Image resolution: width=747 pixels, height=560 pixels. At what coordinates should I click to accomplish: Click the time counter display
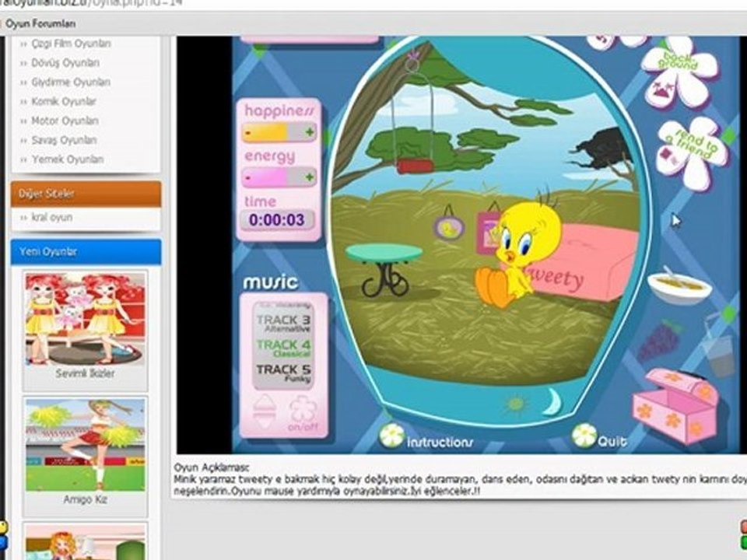(x=276, y=220)
